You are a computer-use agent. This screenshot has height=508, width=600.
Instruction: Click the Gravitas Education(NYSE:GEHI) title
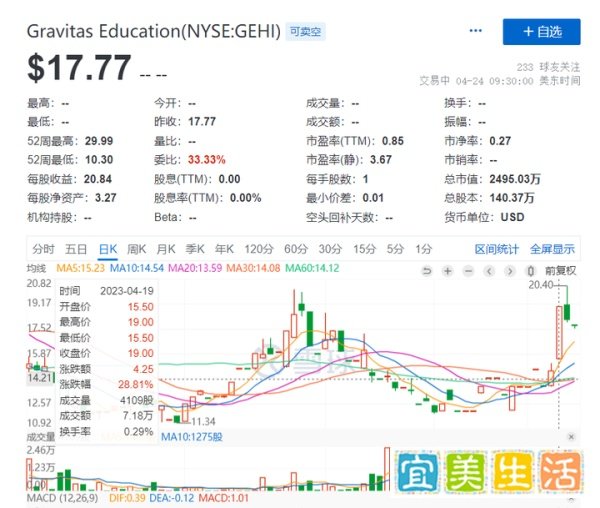pos(154,31)
